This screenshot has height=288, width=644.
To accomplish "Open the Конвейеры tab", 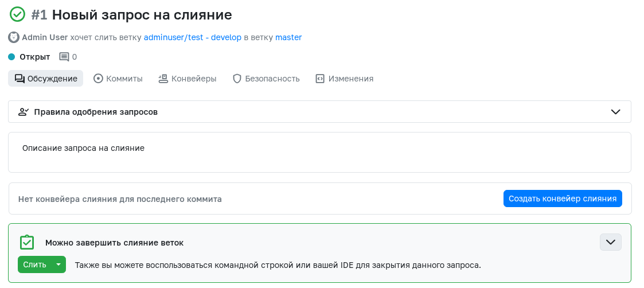I will [188, 79].
